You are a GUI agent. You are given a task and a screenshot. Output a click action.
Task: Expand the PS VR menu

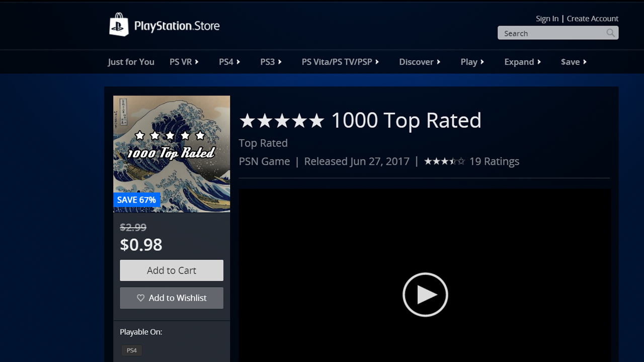tap(184, 62)
